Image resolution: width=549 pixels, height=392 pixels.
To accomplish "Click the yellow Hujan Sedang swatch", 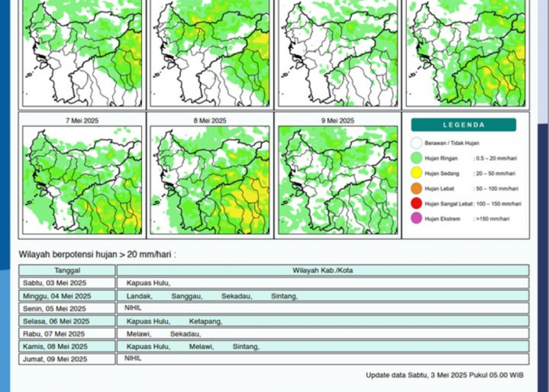I will coord(416,173).
